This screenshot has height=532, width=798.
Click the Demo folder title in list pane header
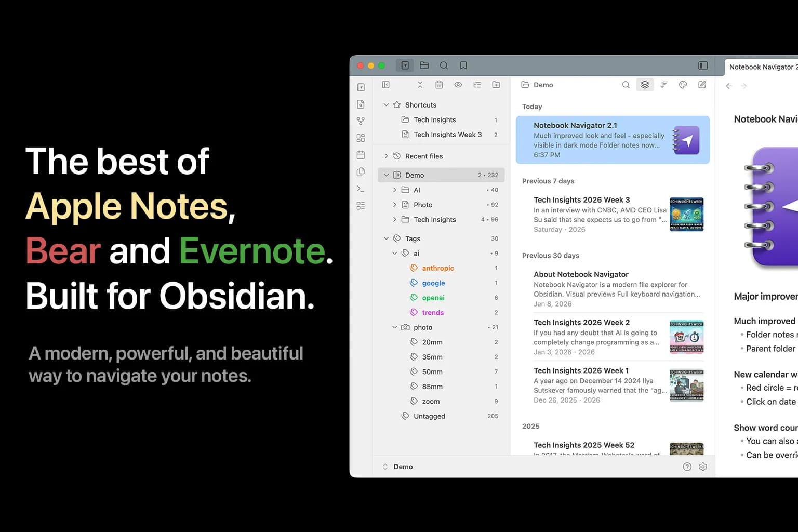tap(543, 85)
